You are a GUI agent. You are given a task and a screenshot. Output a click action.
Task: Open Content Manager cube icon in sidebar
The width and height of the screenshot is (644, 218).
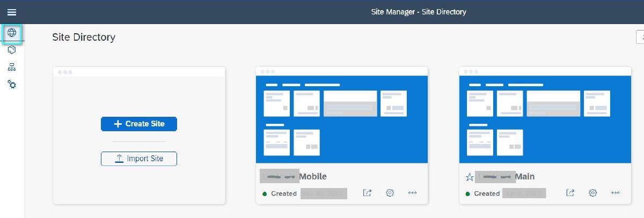click(12, 50)
